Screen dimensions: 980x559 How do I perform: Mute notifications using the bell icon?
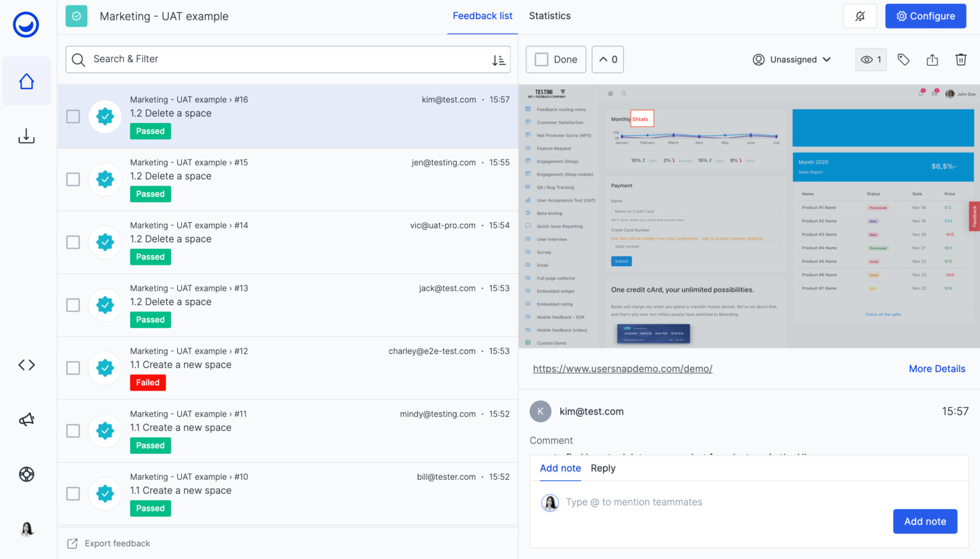[859, 16]
